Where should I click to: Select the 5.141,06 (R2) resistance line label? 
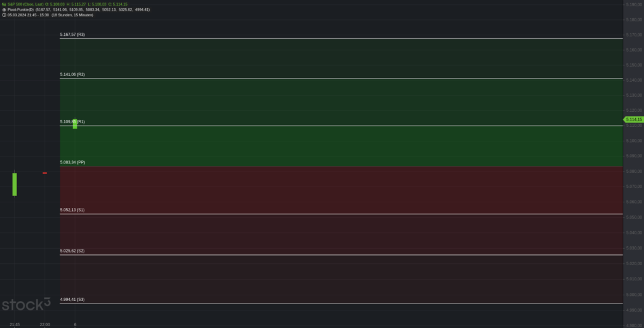pos(72,74)
